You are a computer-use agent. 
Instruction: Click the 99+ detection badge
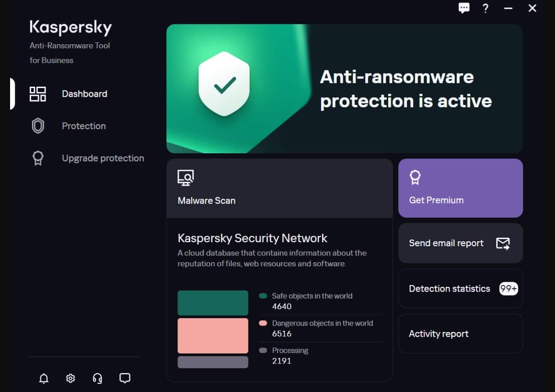click(508, 289)
